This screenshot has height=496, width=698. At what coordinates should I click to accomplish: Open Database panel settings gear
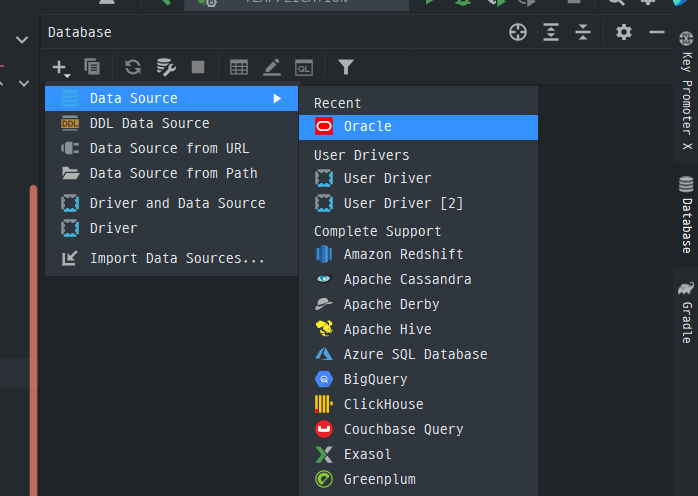(624, 33)
